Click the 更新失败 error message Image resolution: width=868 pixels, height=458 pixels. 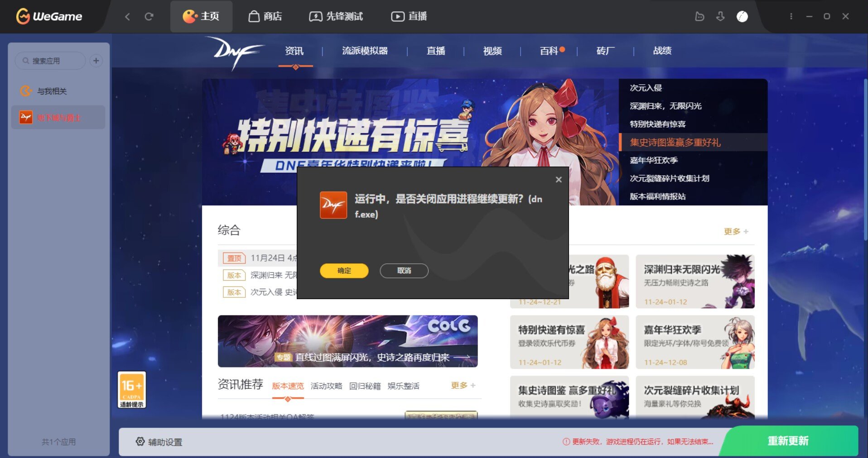(638, 442)
